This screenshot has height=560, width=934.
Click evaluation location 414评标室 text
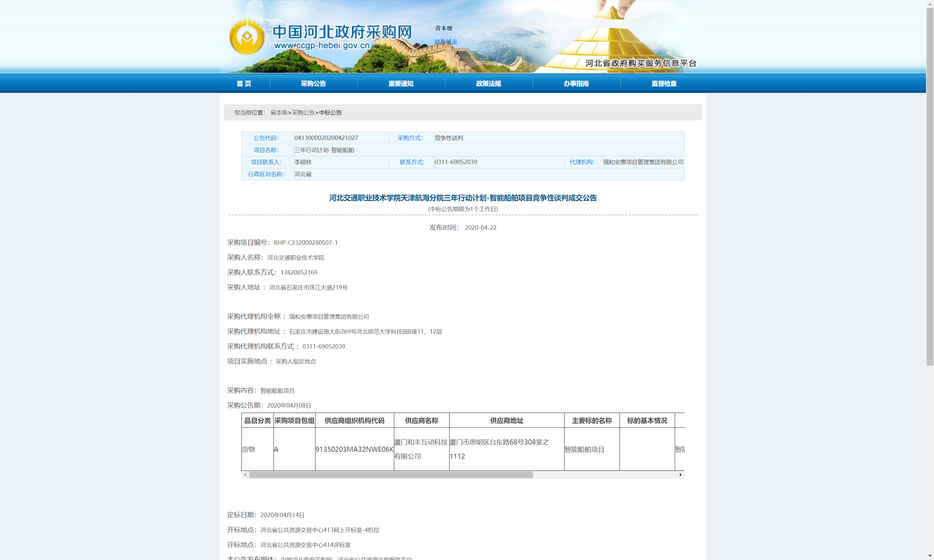(305, 545)
